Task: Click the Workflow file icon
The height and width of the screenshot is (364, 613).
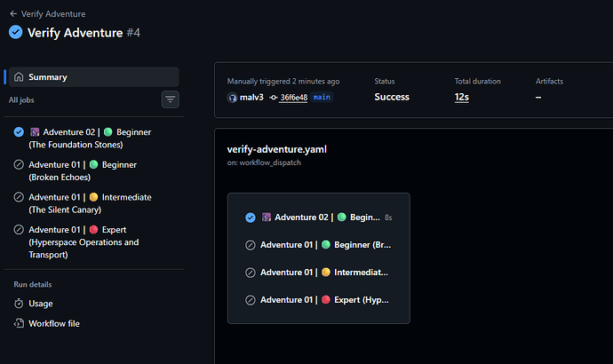Action: (x=19, y=323)
